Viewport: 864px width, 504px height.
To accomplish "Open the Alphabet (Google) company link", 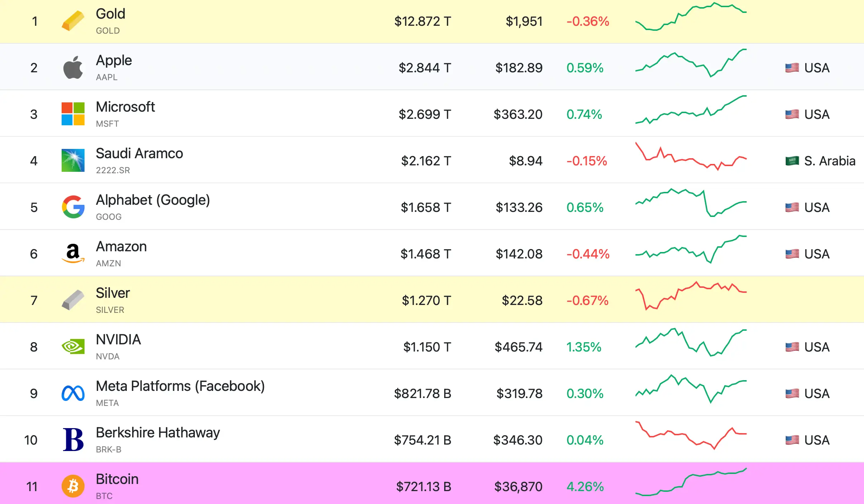I will [x=153, y=200].
